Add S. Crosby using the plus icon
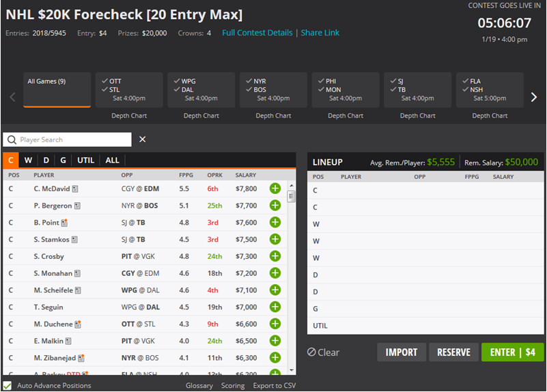 275,256
